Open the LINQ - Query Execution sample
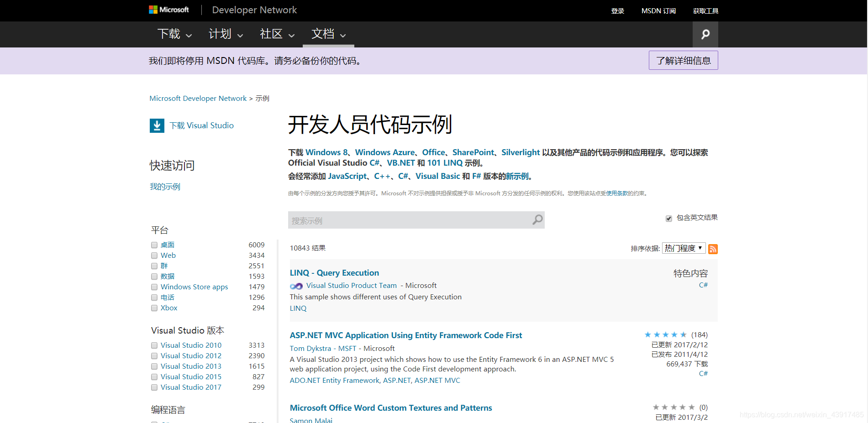 point(334,273)
